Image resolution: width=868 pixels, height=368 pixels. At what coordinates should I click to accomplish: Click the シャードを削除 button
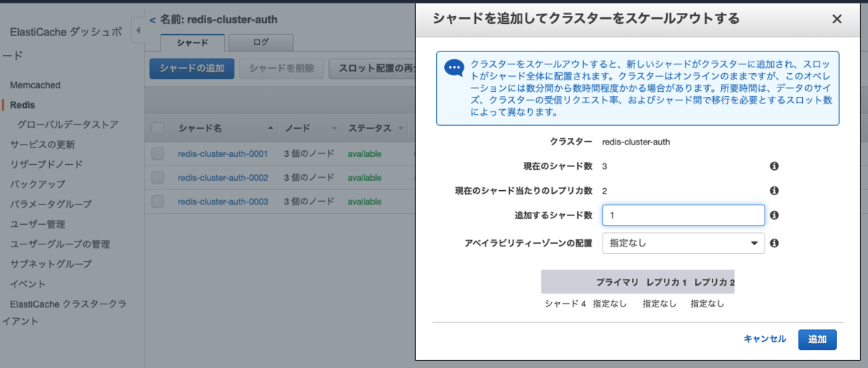281,69
